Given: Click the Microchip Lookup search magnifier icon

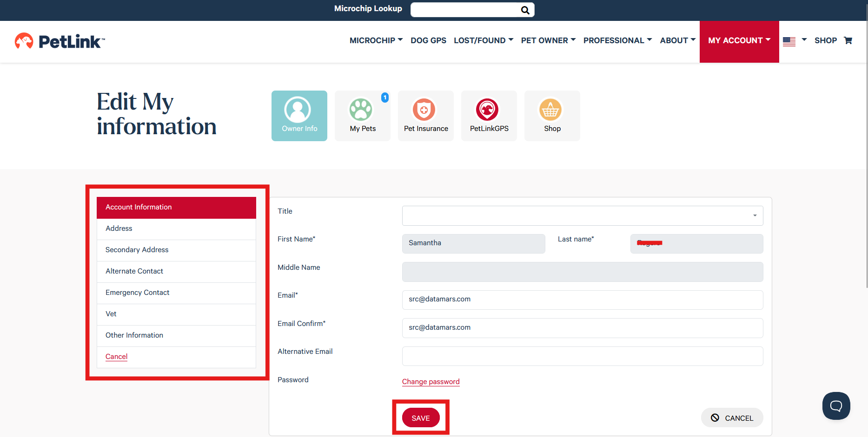Looking at the screenshot, I should coord(525,10).
